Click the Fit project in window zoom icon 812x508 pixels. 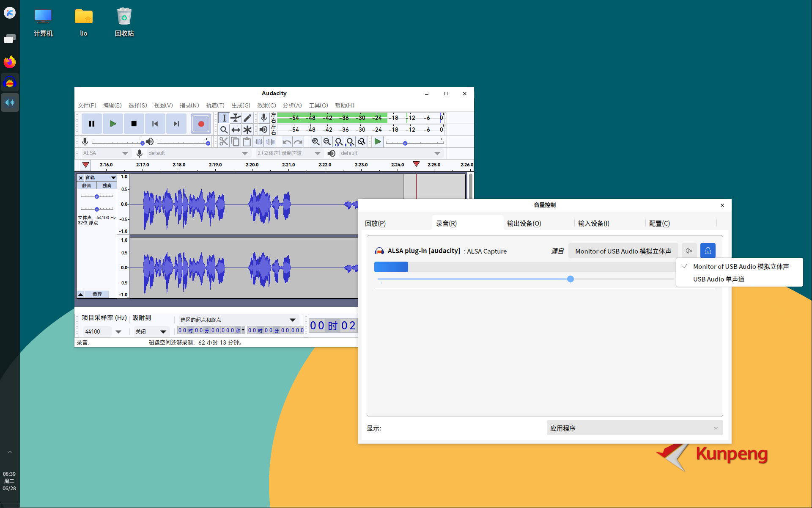click(350, 141)
